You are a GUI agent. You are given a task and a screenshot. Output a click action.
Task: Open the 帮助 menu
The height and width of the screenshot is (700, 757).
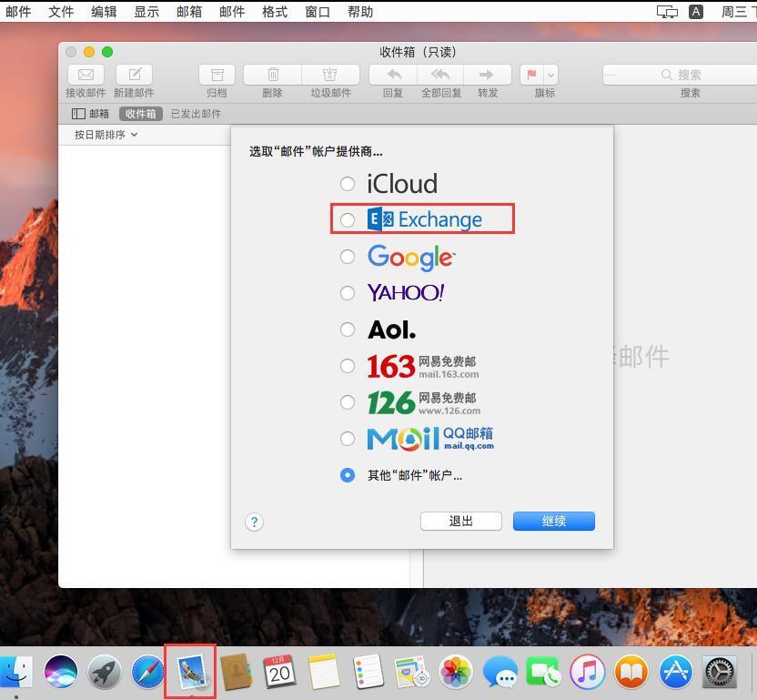pos(360,12)
